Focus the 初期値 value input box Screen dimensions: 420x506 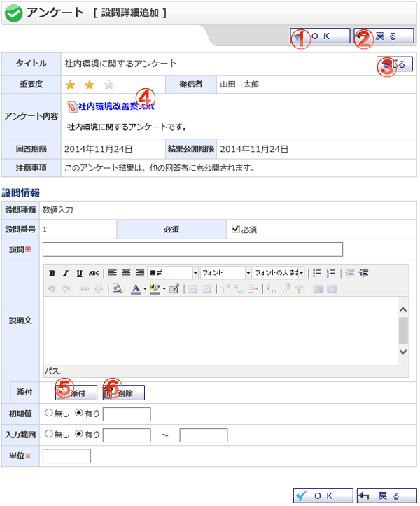[x=127, y=414]
